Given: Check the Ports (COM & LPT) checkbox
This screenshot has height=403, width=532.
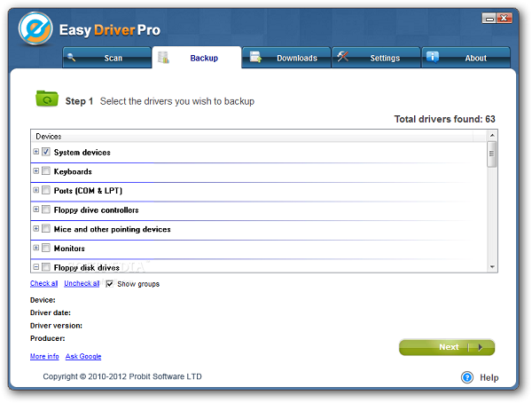Looking at the screenshot, I should click(46, 190).
